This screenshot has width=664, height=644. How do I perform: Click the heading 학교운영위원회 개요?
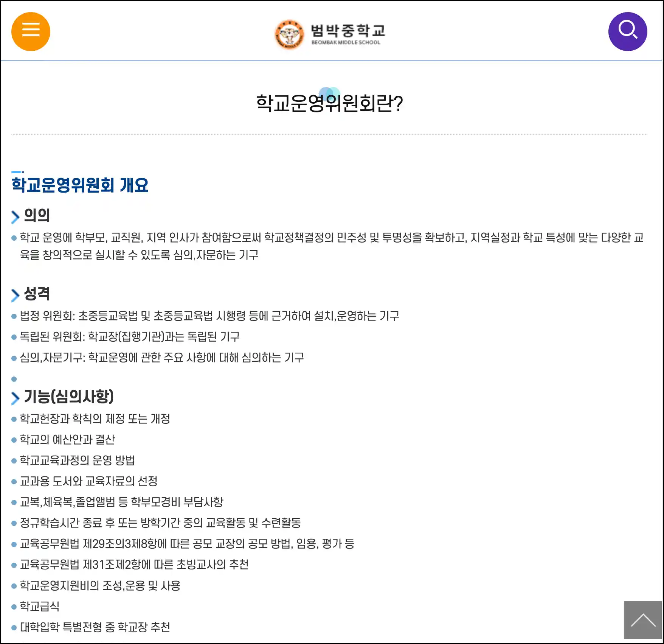tap(80, 185)
